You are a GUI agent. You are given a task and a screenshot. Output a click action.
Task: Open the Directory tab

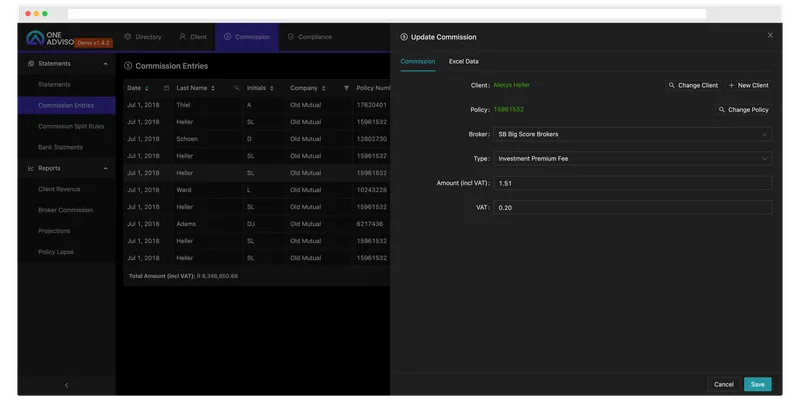(143, 37)
